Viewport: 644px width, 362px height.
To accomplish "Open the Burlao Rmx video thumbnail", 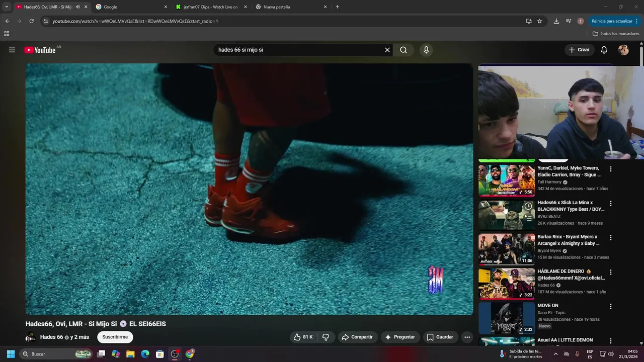I will [507, 249].
